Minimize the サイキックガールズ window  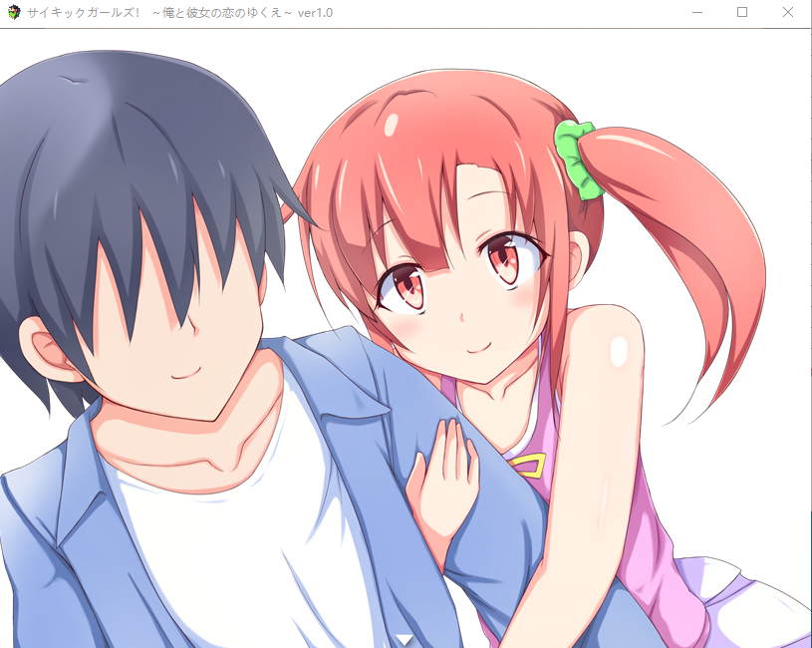(x=697, y=12)
